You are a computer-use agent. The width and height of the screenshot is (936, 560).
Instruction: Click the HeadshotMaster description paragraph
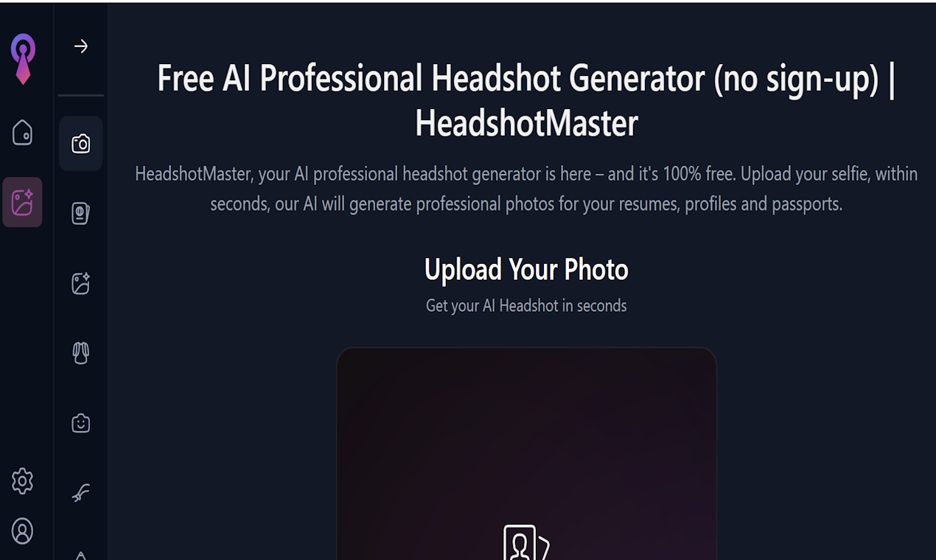point(526,189)
